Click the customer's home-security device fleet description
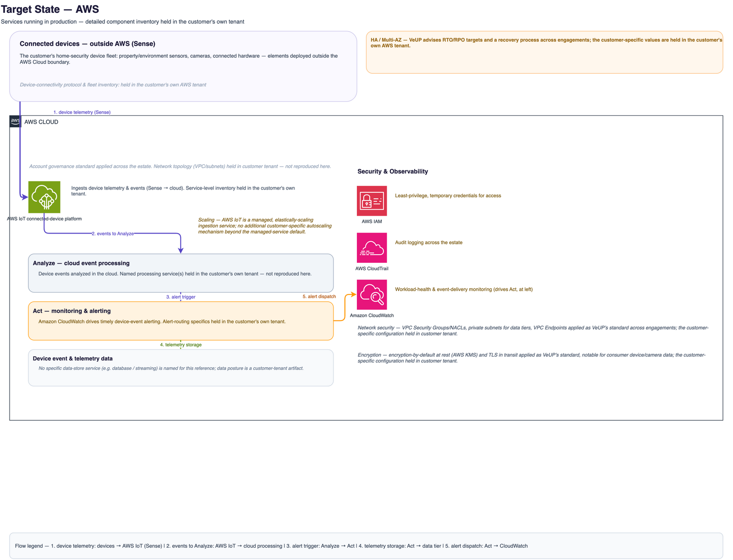This screenshot has width=733, height=560. 179,59
